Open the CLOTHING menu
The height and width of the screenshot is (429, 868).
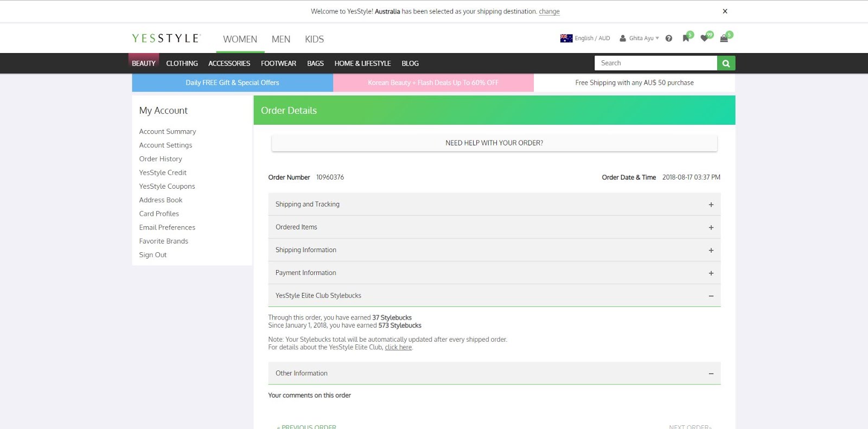(x=182, y=63)
